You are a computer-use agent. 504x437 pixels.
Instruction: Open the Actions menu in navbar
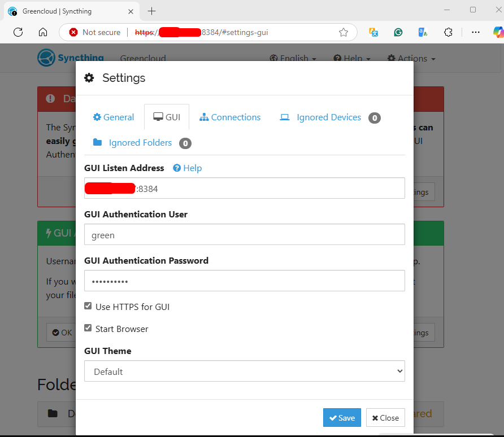[411, 59]
